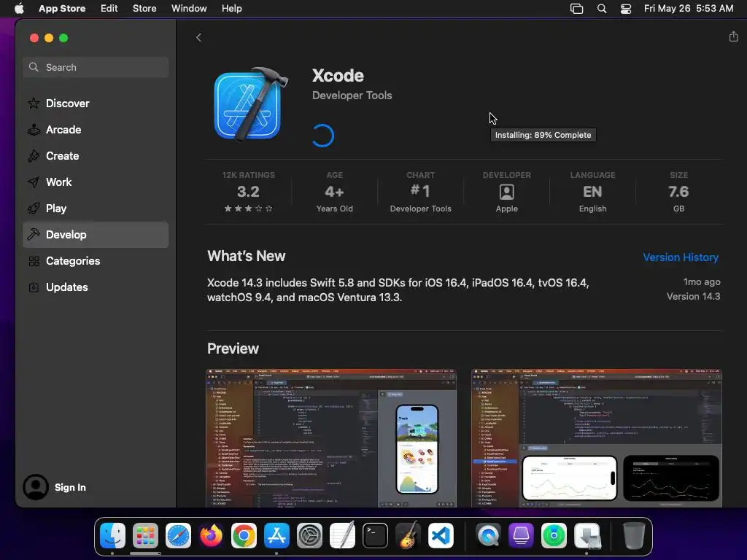Open Control Center in menu bar
The width and height of the screenshot is (747, 560).
click(625, 9)
